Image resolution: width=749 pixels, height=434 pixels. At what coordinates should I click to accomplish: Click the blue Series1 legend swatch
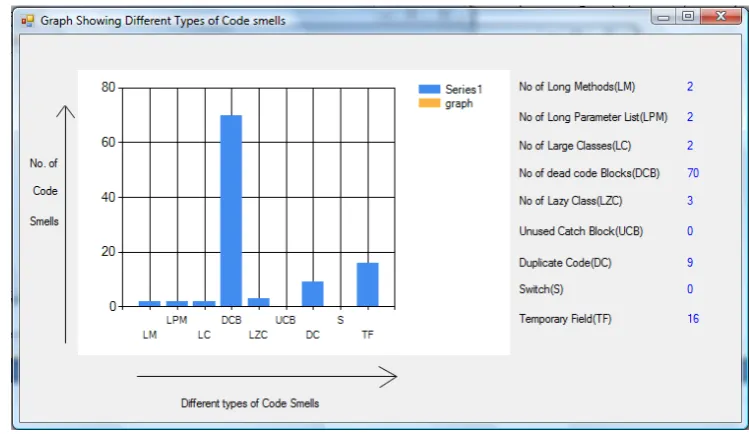click(x=429, y=89)
